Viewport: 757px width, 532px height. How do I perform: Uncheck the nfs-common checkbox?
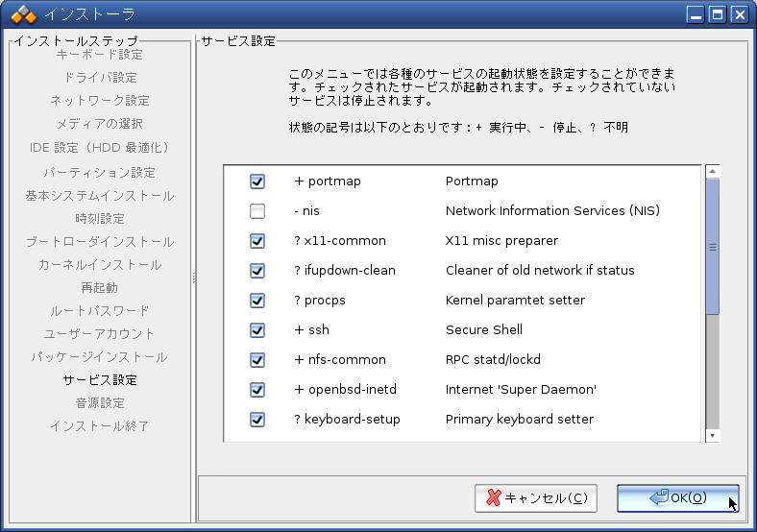pos(257,360)
